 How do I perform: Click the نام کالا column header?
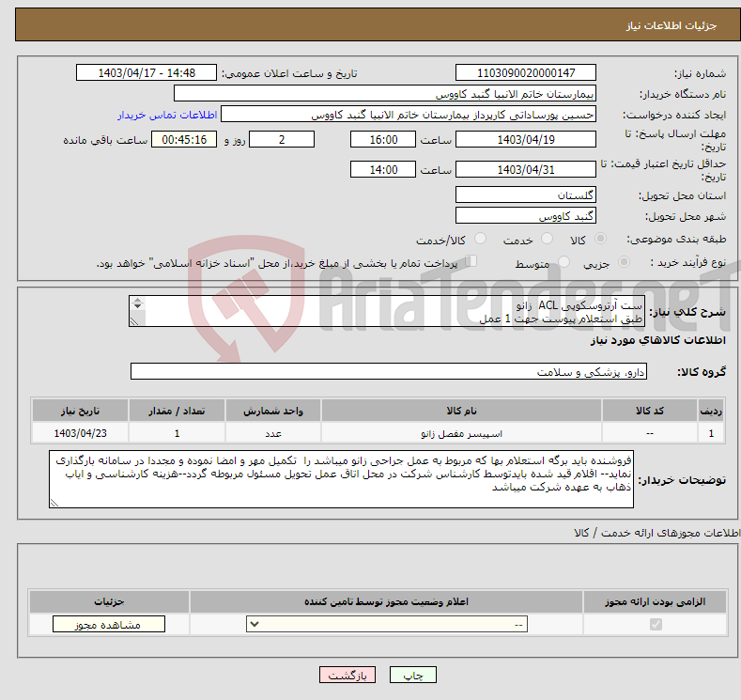tap(461, 411)
